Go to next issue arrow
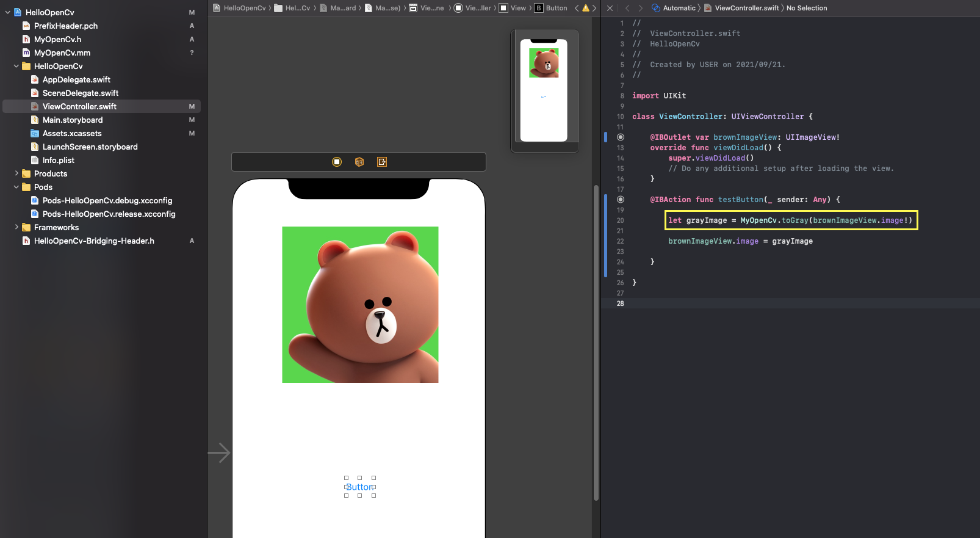 (x=594, y=8)
